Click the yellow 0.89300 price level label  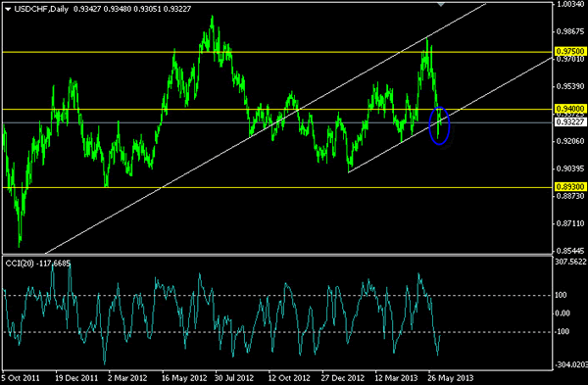point(570,187)
